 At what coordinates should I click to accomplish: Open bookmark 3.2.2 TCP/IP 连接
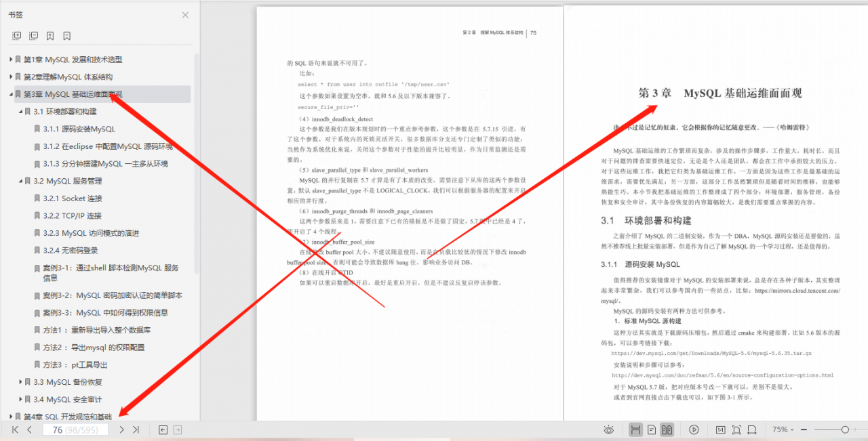pos(73,215)
